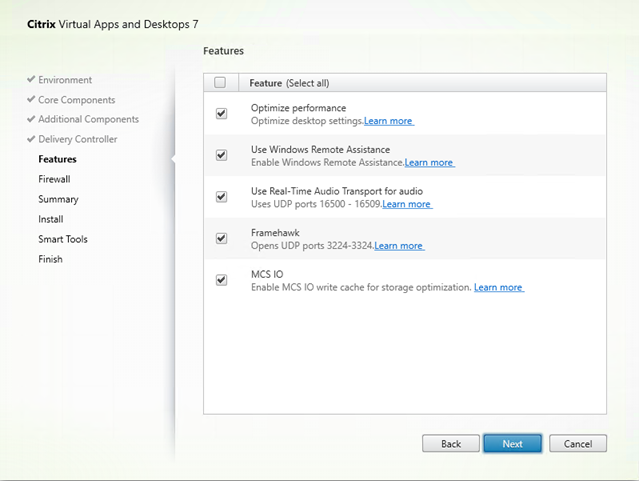The image size is (639, 481).
Task: Click Enable MCS IO write cache description
Action: point(361,287)
